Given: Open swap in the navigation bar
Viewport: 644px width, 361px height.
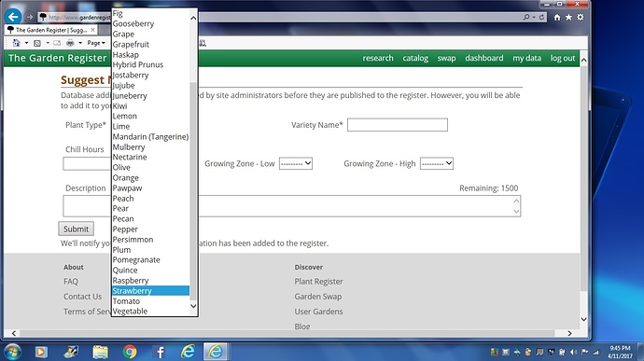Looking at the screenshot, I should (x=446, y=58).
